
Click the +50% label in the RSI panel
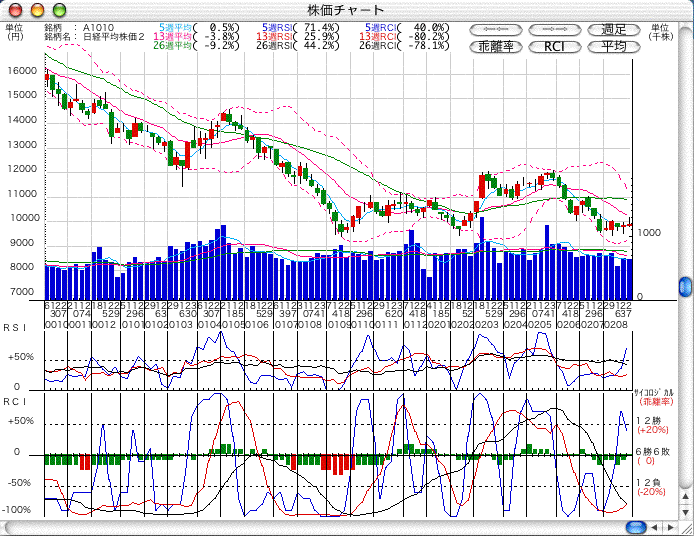click(20, 357)
